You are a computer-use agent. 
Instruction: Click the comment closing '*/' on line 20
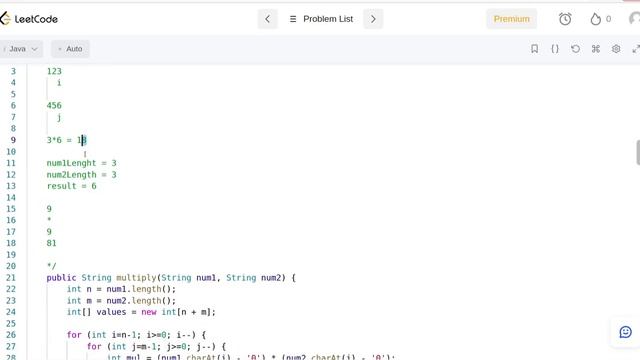[x=51, y=266]
